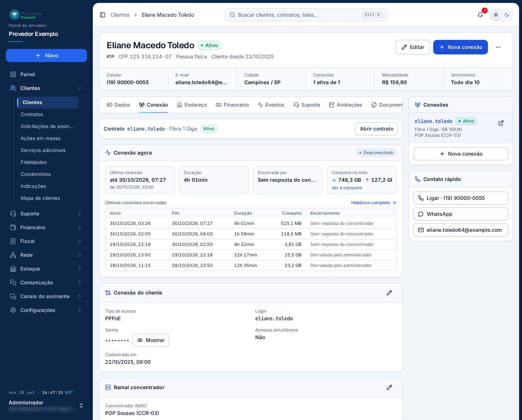Switch to the Endereço tab
The image size is (522, 420).
click(192, 105)
